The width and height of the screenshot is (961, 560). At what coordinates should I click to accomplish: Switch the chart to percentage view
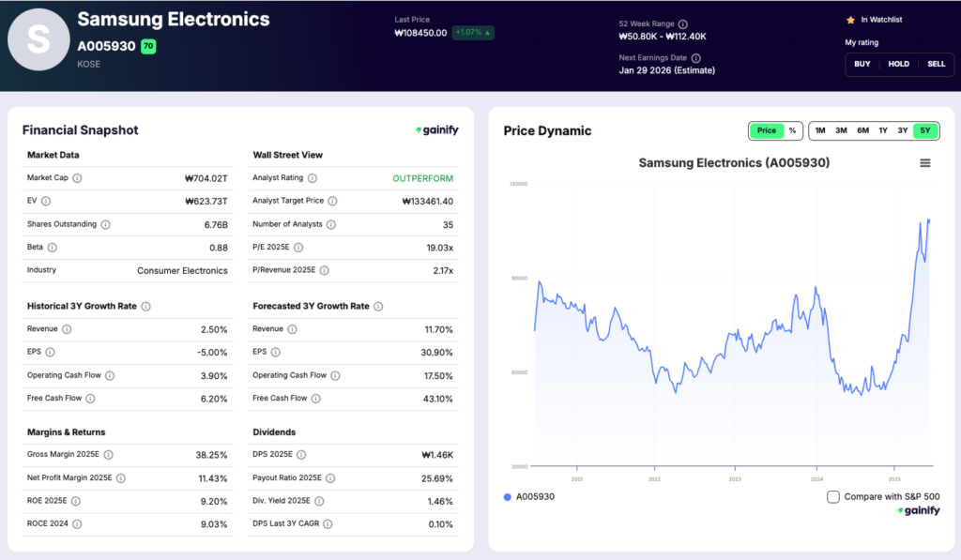(x=793, y=131)
